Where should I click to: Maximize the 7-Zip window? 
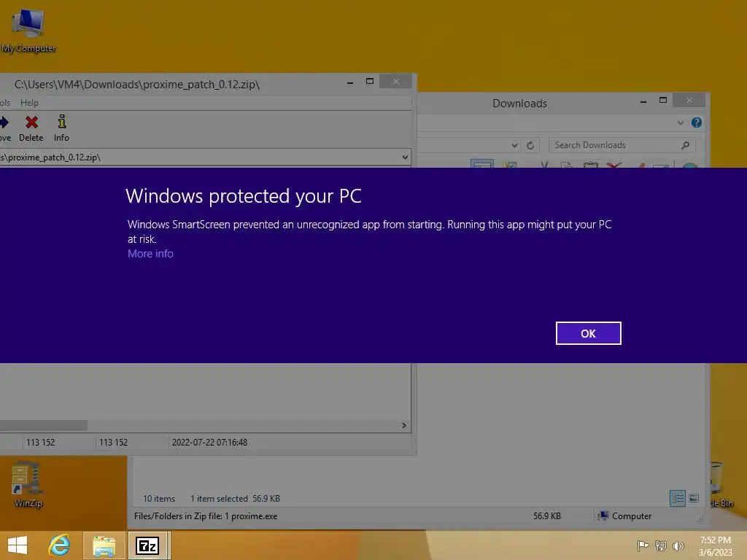(370, 82)
